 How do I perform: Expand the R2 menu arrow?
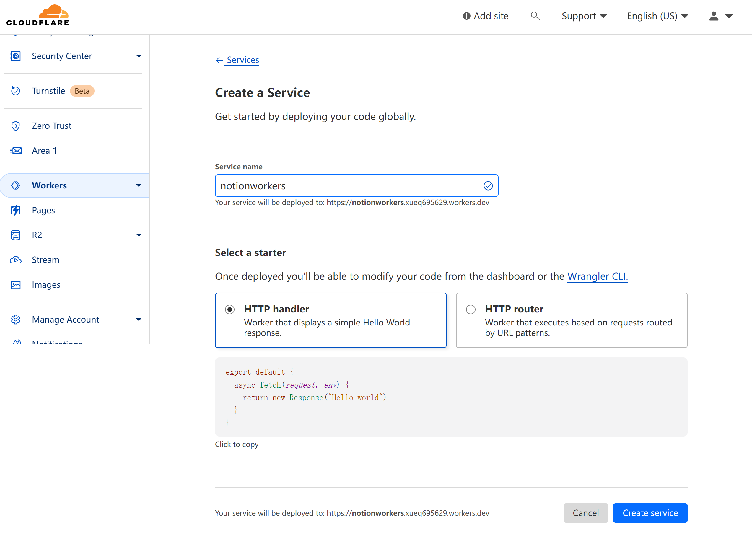(x=139, y=235)
